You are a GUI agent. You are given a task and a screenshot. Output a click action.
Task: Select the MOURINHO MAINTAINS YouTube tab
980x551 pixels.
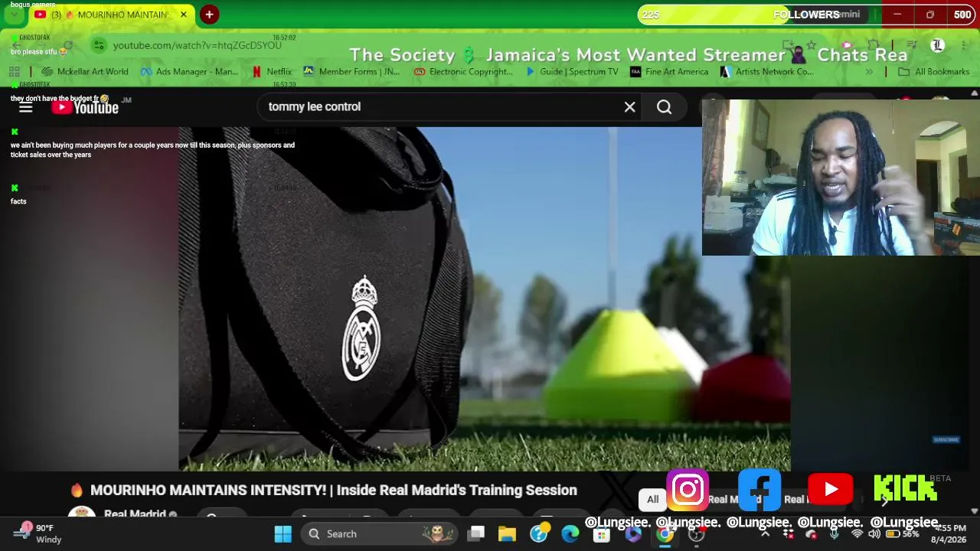(111, 15)
